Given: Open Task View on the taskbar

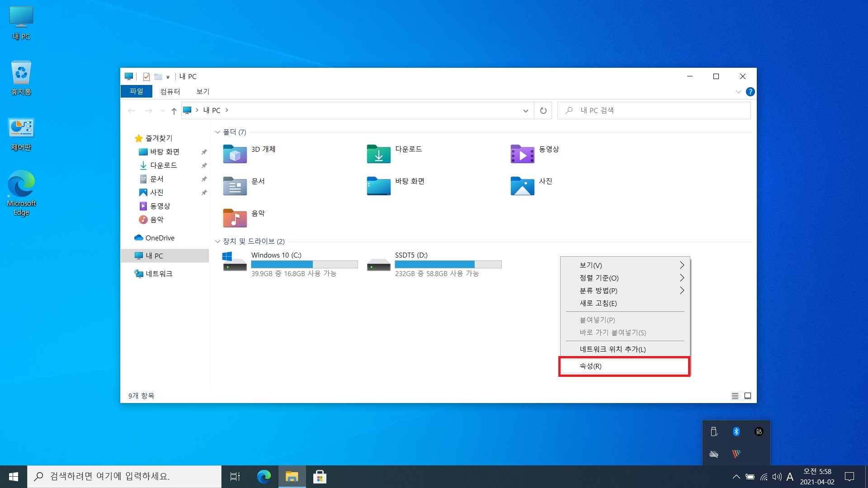Looking at the screenshot, I should [235, 477].
